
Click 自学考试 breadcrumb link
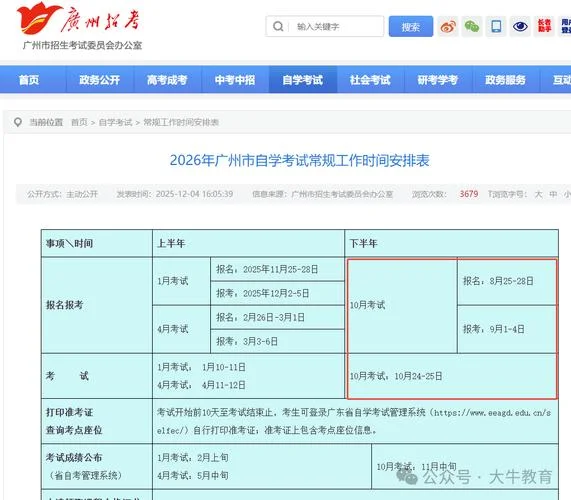pos(115,122)
